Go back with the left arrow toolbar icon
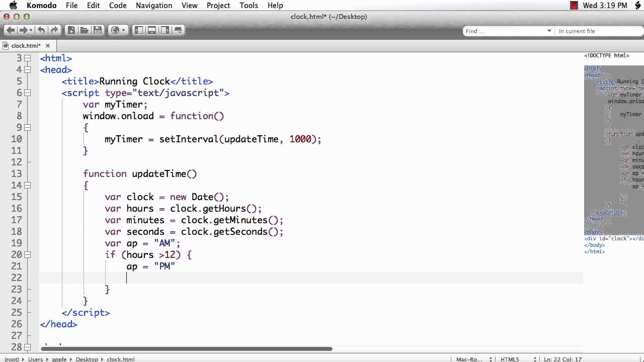Viewport: 644px width, 362px height. tap(10, 30)
